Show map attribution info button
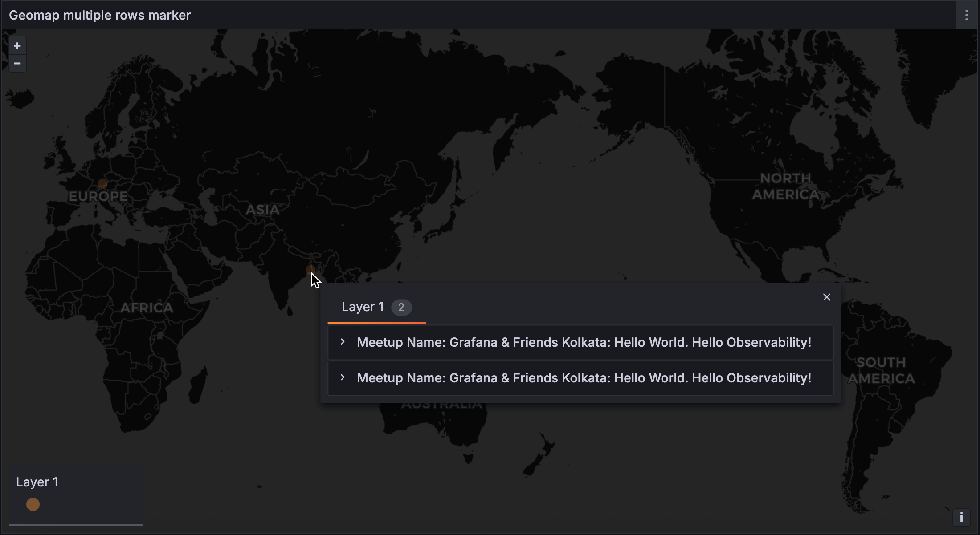980x535 pixels. click(x=961, y=517)
